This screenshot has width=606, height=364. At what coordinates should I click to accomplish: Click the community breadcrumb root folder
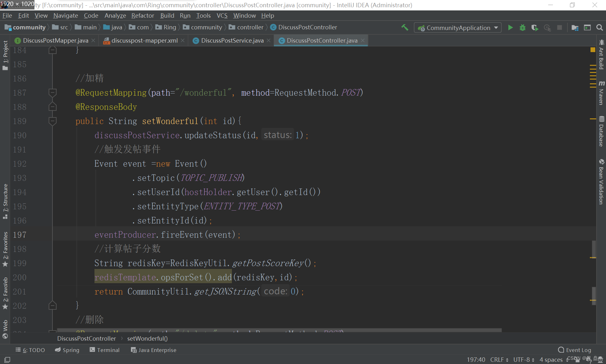(25, 27)
